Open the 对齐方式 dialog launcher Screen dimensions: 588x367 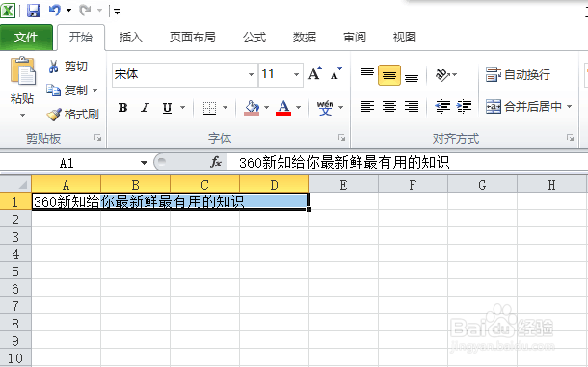[570, 138]
